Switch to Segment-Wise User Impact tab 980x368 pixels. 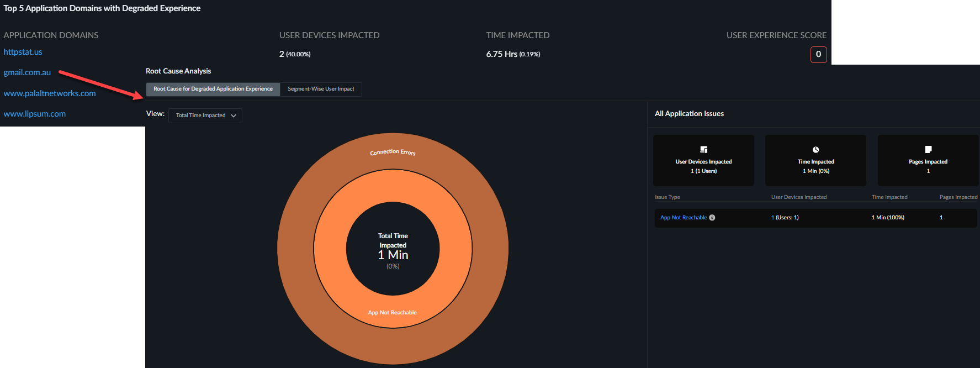coord(321,89)
